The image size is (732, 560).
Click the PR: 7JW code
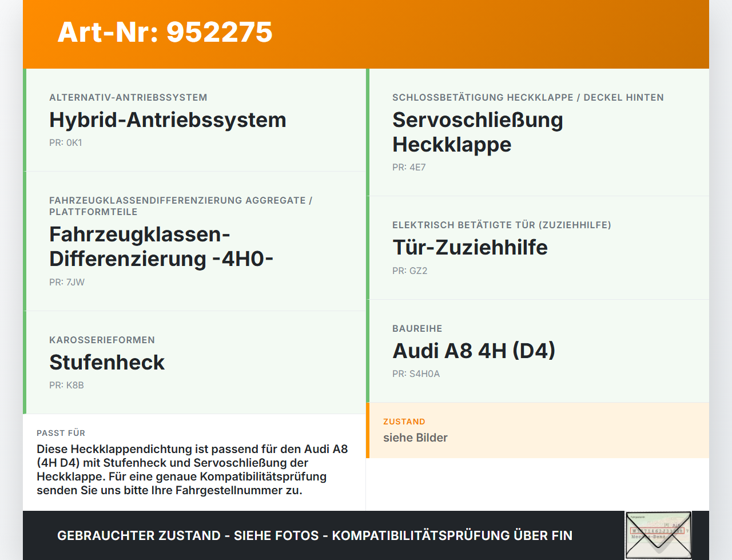click(x=66, y=281)
